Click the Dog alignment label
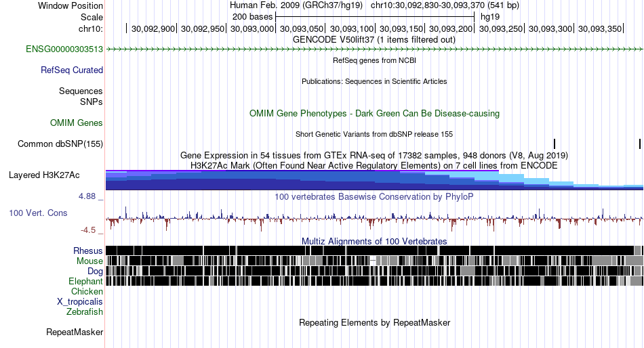 [x=95, y=271]
